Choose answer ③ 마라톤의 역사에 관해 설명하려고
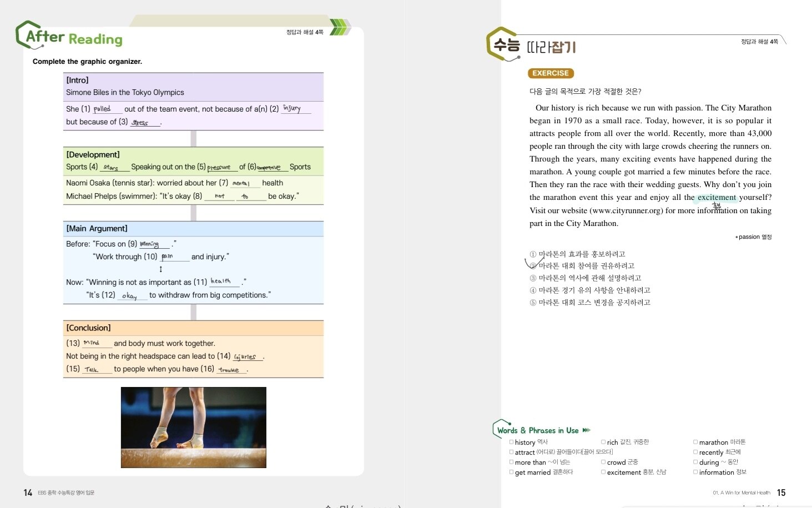 click(x=585, y=278)
